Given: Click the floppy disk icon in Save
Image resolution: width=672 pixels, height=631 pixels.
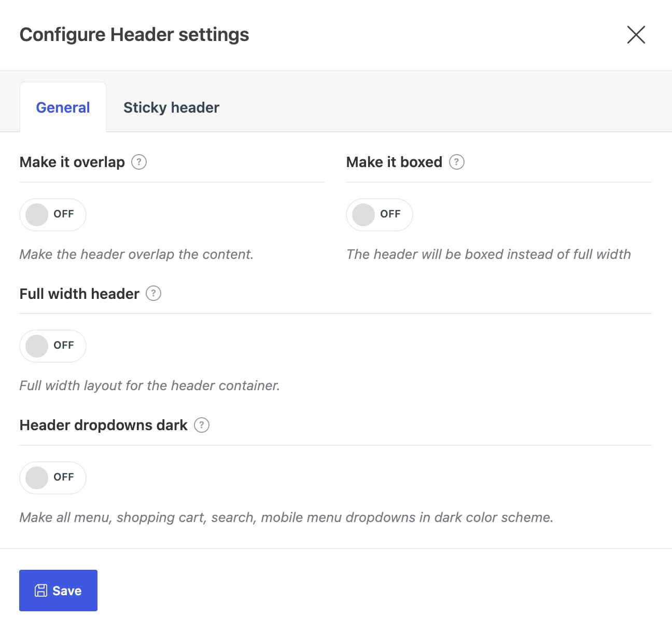Looking at the screenshot, I should tap(41, 591).
